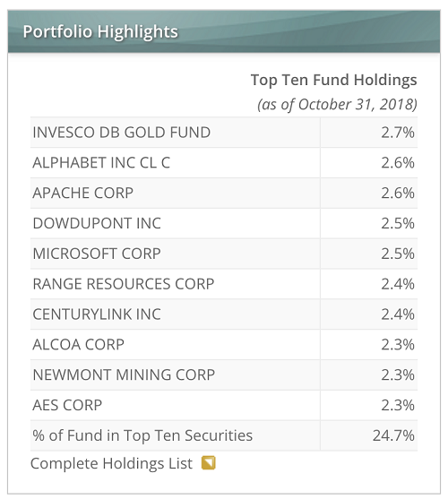448x499 pixels.
Task: Click the CENTURYLINK INC holding
Action: (x=97, y=314)
